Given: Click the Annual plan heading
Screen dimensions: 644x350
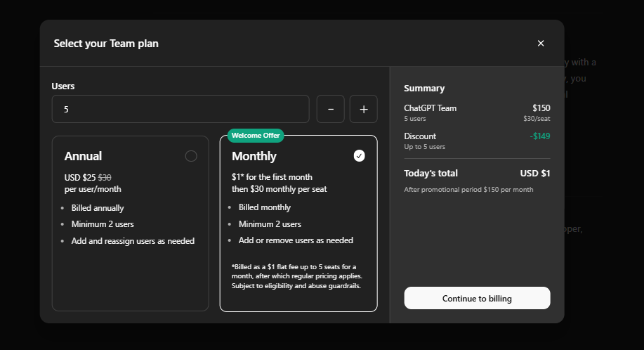Looking at the screenshot, I should coord(83,156).
